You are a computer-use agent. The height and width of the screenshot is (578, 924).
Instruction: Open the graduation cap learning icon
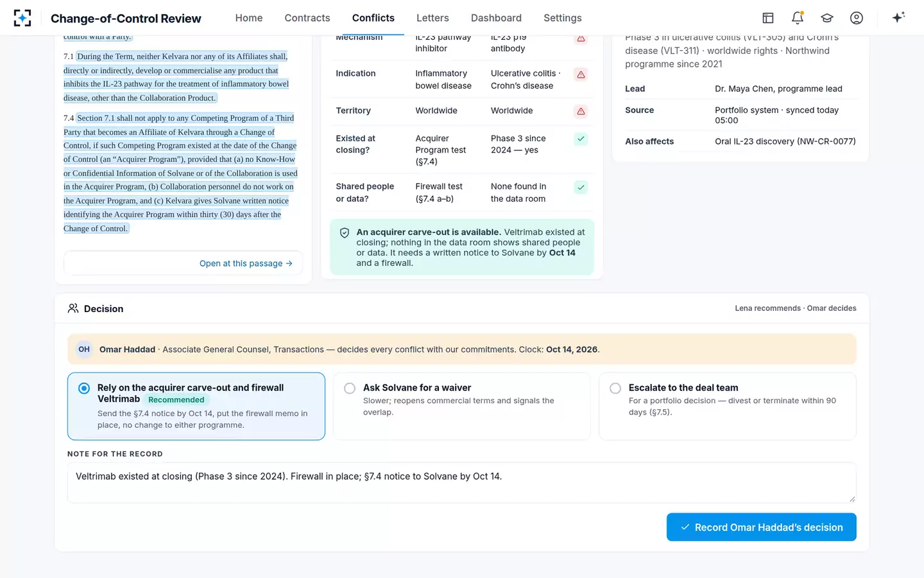(x=827, y=18)
